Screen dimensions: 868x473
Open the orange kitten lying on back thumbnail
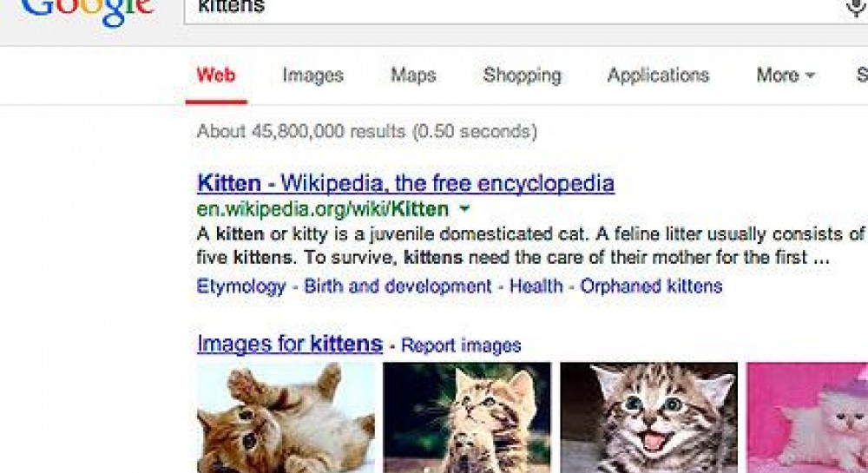(x=286, y=417)
